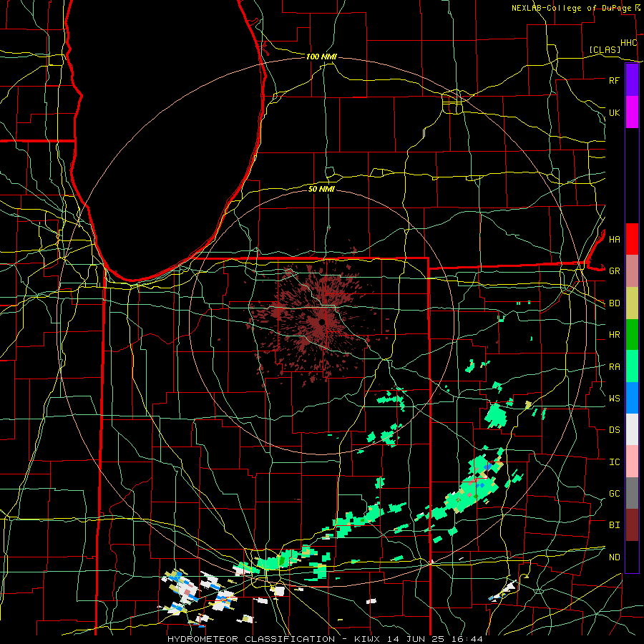Click the "HYDROMETEOR CLASSIFICATION" caption text
644x644 pixels.
[251, 639]
